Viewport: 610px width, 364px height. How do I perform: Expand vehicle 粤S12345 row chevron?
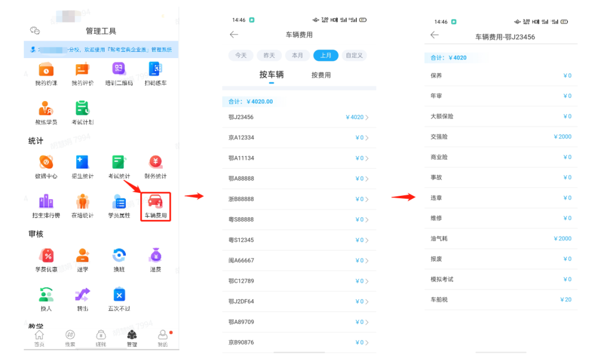367,240
